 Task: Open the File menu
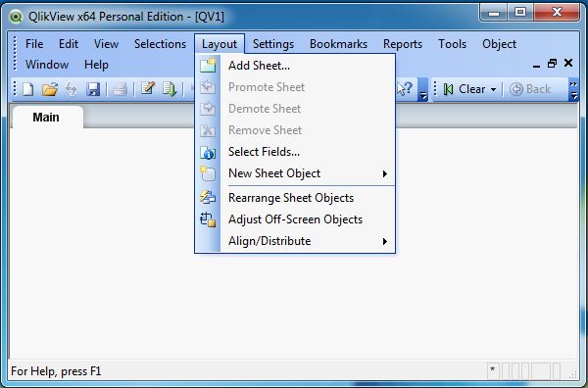point(34,44)
